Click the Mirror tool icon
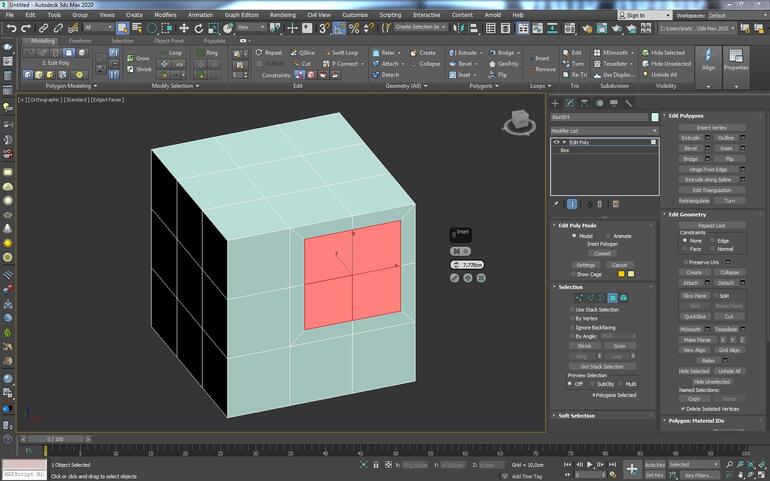The image size is (770, 481). click(458, 28)
